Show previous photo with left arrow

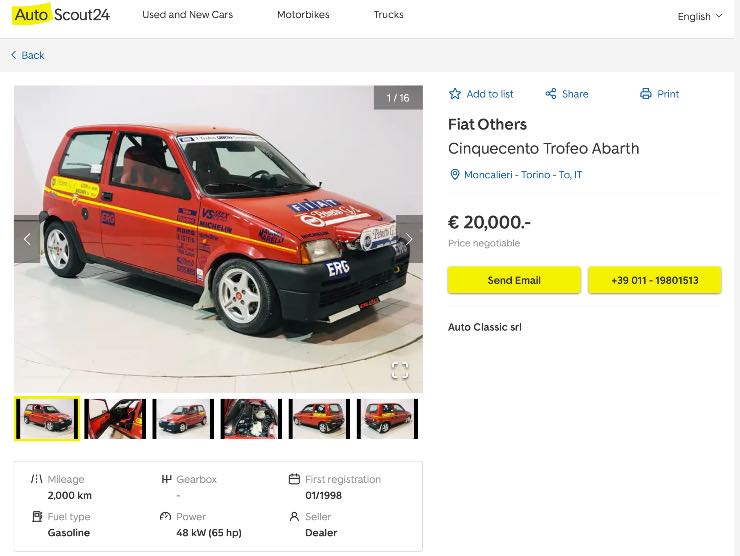click(27, 239)
